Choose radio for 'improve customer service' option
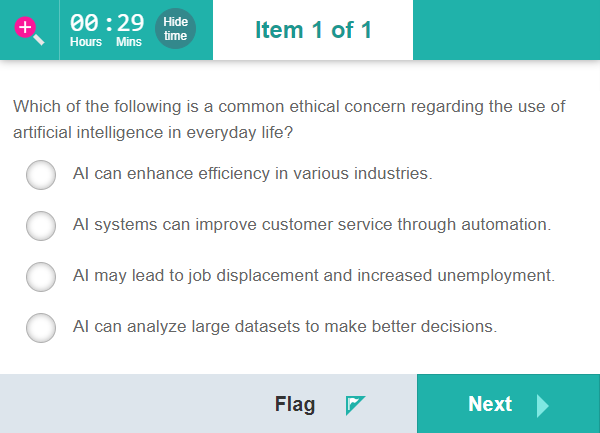The width and height of the screenshot is (600, 433). (41, 226)
